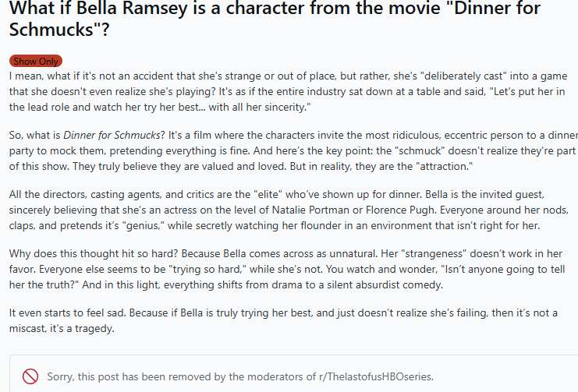Image resolution: width=578 pixels, height=392 pixels.
Task: Click r/ThelastofusHBOseries in the removal notice
Action: pos(376,376)
